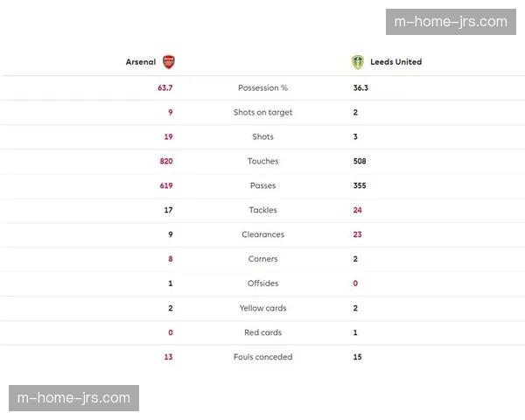Click the Yellow cards stat label
525x420 pixels.
(x=262, y=309)
